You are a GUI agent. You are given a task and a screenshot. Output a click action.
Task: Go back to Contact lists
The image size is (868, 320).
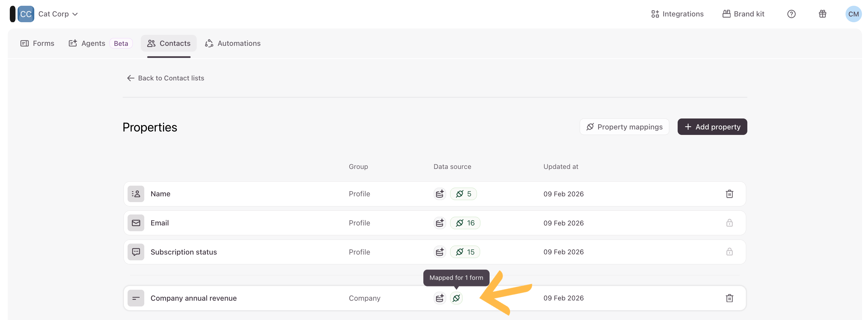165,78
